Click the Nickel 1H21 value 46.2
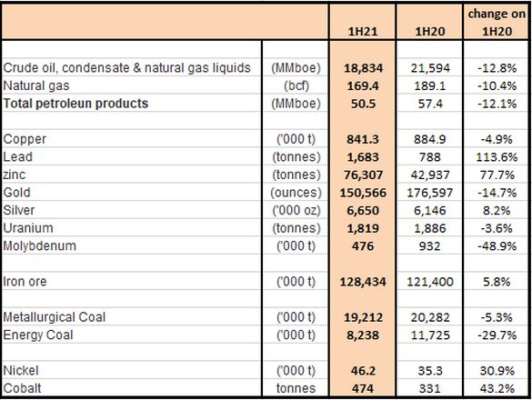The height and width of the screenshot is (400, 532). 362,370
